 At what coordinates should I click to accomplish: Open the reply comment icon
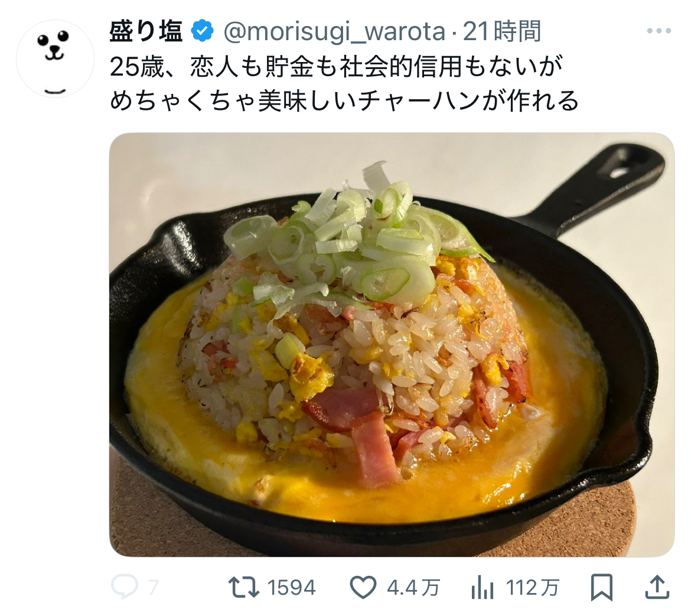pos(125,588)
